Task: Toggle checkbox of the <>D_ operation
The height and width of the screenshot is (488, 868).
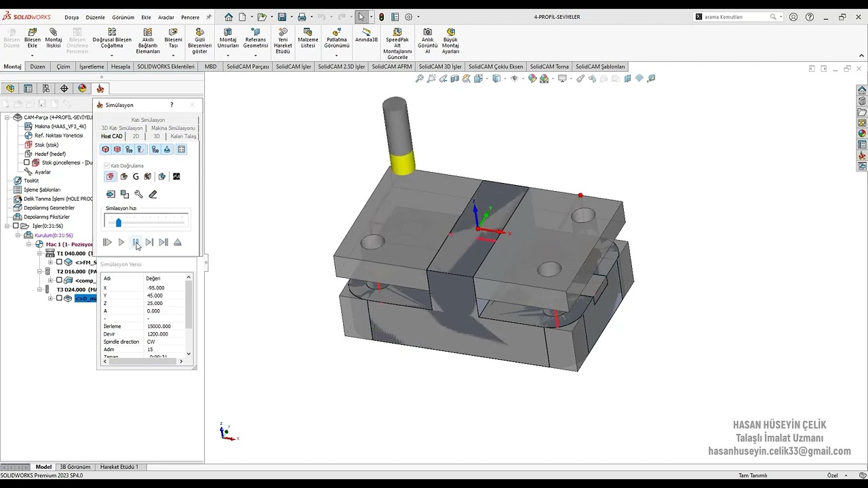Action: (x=59, y=298)
